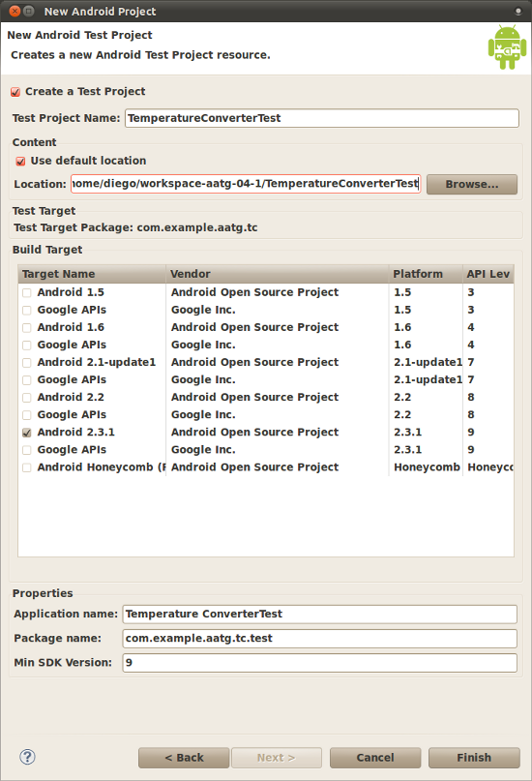Toggle the Create a Test Project checkbox
Viewport: 532px width, 781px height.
[15, 92]
